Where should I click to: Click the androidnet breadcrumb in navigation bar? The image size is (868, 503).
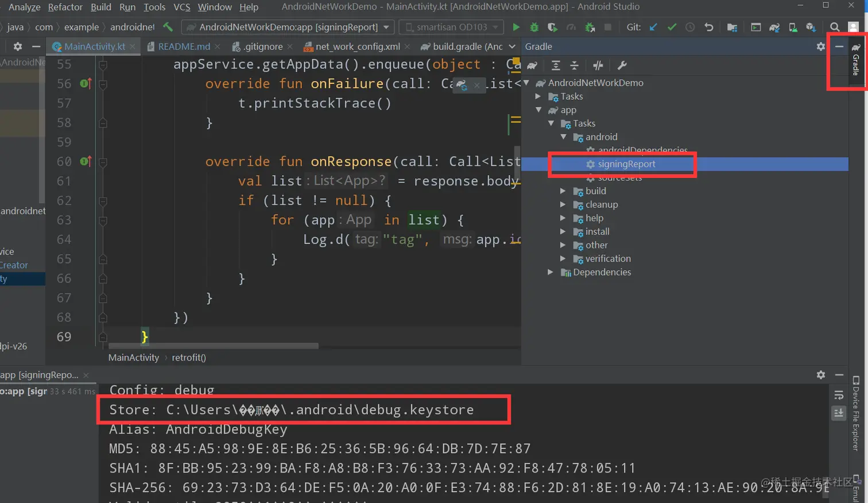[133, 27]
